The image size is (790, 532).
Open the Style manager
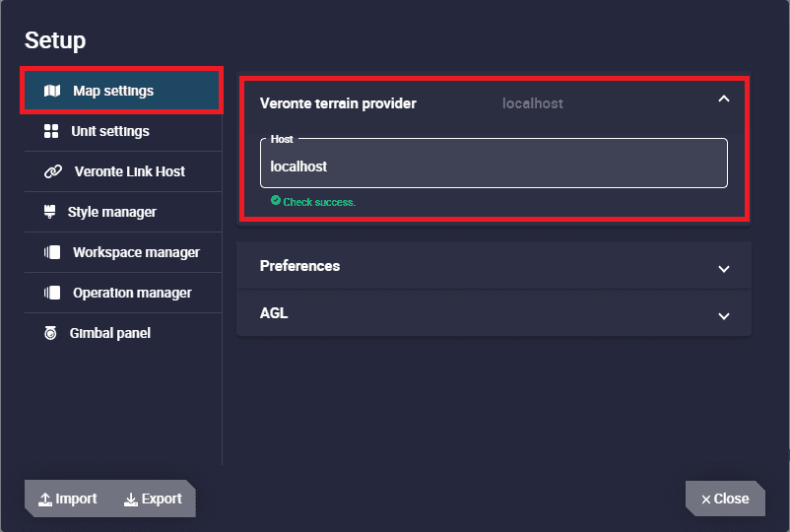point(123,212)
